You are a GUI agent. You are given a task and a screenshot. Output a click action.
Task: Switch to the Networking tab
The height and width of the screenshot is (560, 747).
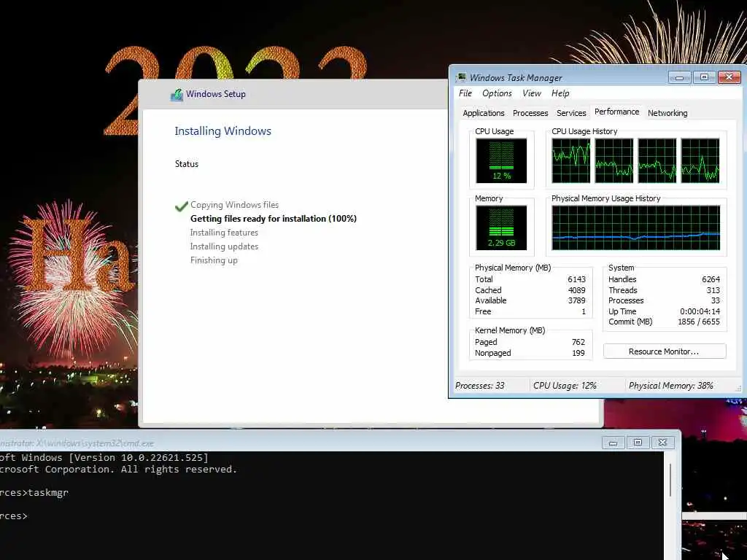click(667, 113)
